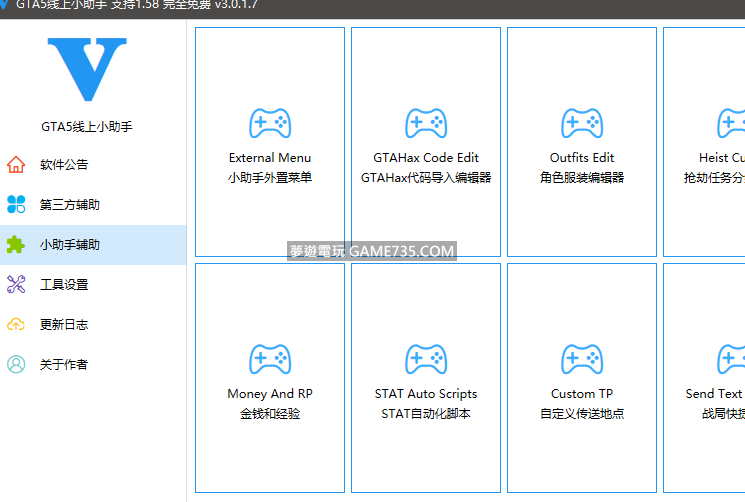
Task: Click the cloud upload icon for 更新日志
Action: [x=16, y=325]
